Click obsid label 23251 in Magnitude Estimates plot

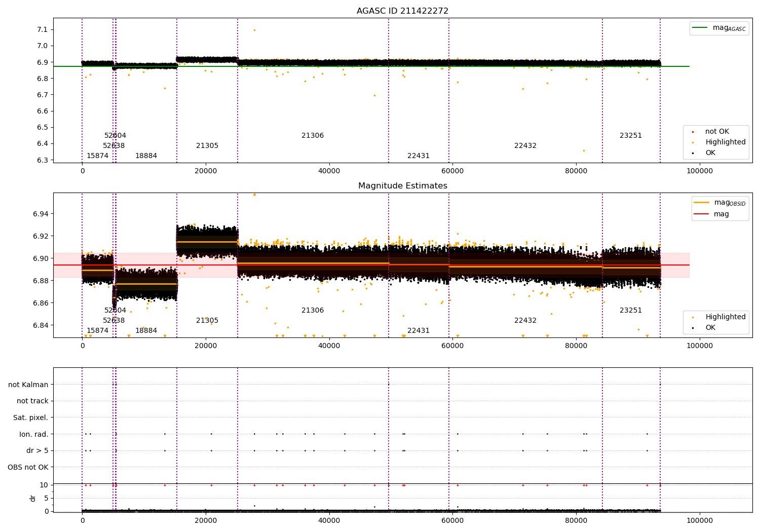click(631, 311)
